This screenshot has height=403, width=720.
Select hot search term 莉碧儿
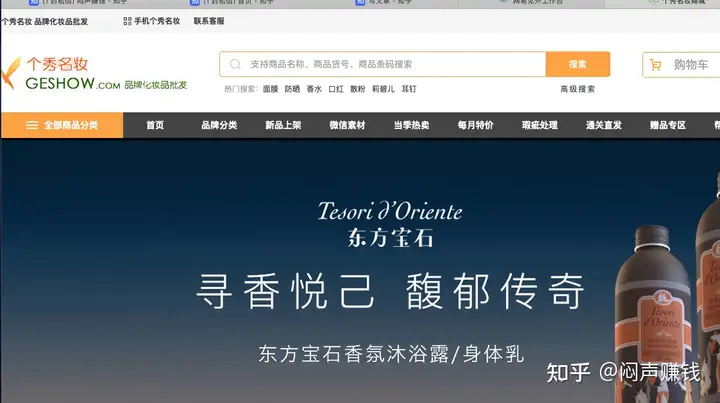[383, 89]
